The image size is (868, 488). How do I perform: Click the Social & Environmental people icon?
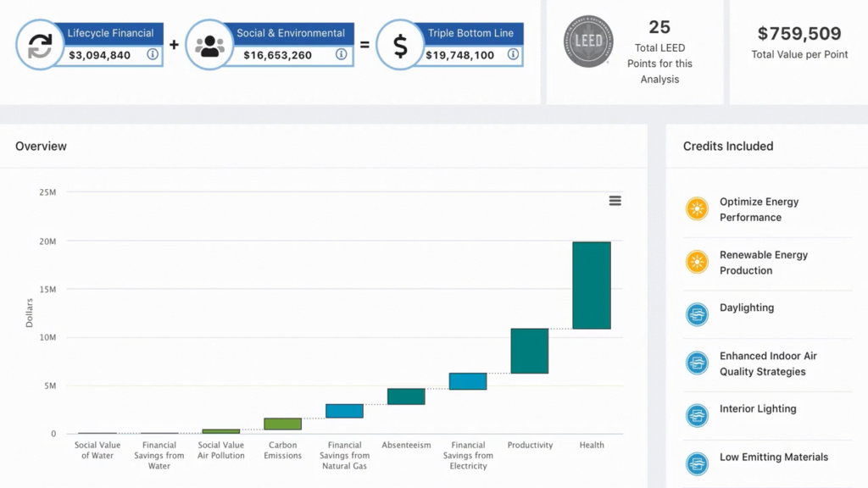click(209, 46)
